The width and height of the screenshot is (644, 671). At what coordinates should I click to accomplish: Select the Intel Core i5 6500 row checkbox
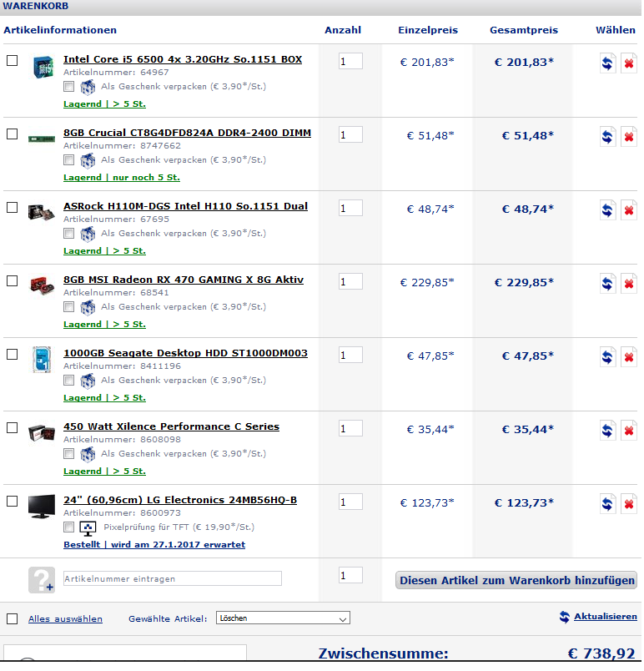tap(12, 60)
